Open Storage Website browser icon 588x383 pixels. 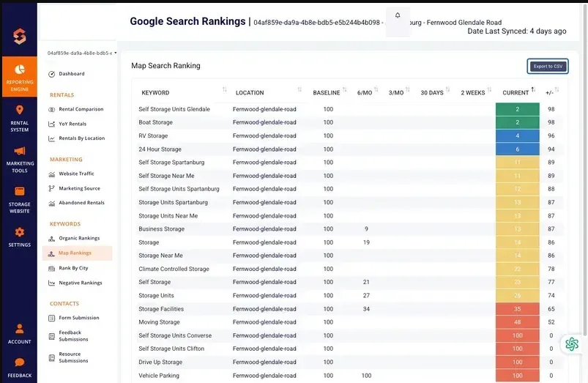coord(20,191)
